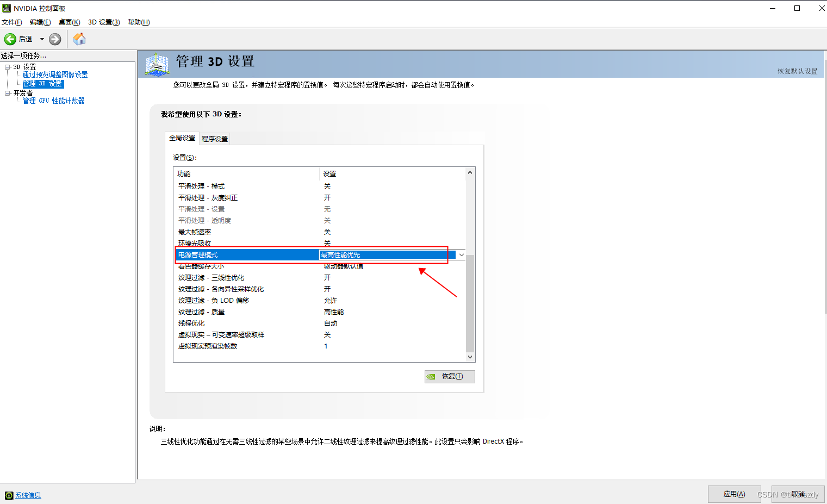Click the 允许 value for 负 LOD 偏移
Image resolution: width=827 pixels, height=504 pixels.
[331, 301]
